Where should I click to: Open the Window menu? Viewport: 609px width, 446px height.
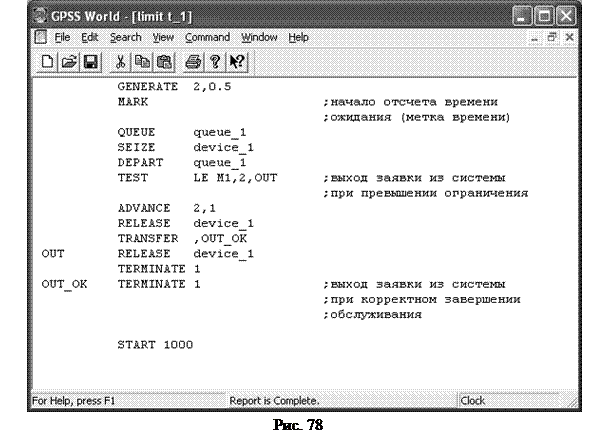(x=259, y=37)
